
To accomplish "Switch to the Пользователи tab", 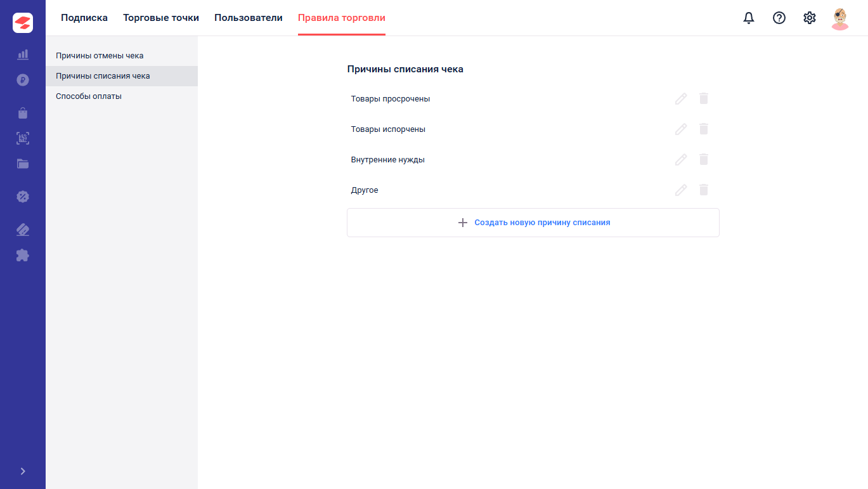I will pyautogui.click(x=249, y=18).
